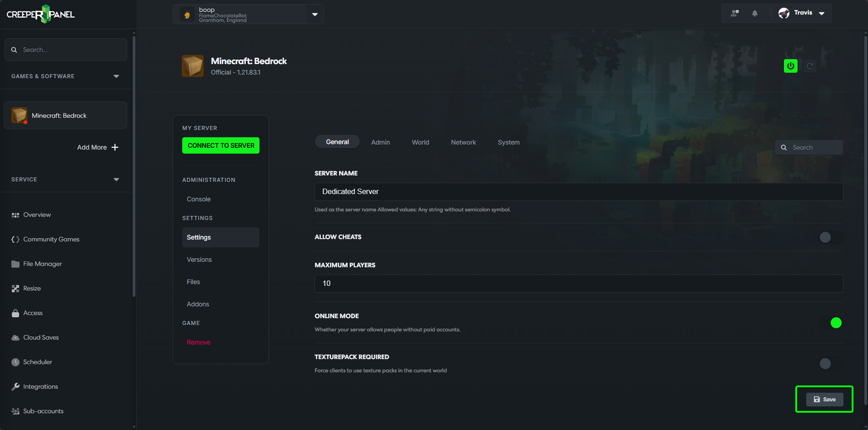Open the boop server selector dropdown
Image resolution: width=868 pixels, height=430 pixels.
pyautogui.click(x=314, y=14)
